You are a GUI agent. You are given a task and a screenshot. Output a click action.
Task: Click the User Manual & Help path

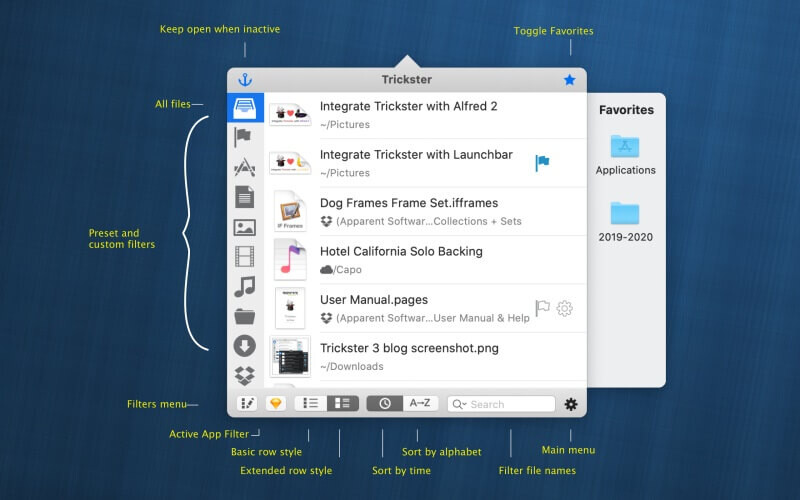pos(425,318)
